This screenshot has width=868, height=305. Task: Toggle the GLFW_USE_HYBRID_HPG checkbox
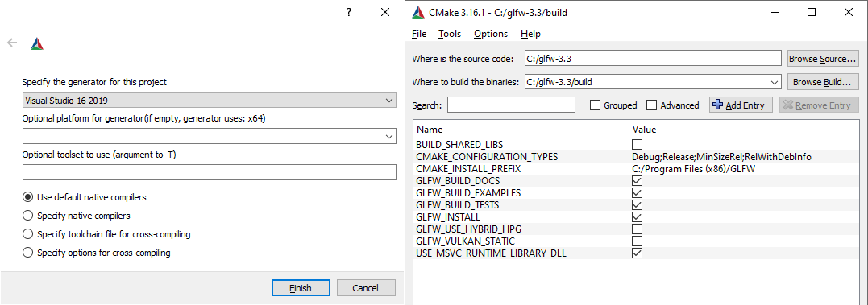(x=638, y=229)
